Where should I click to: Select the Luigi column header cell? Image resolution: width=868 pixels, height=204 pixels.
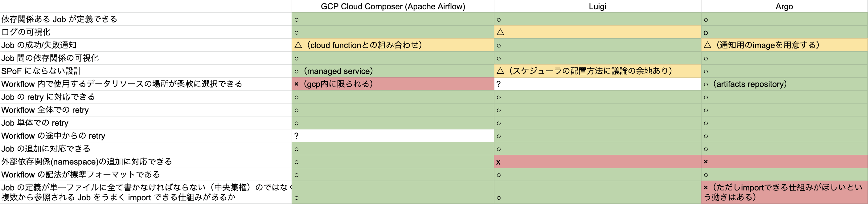pos(597,6)
